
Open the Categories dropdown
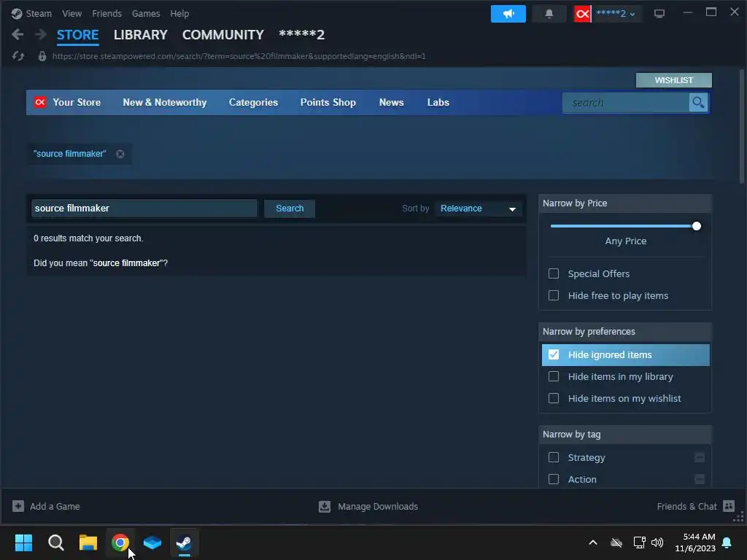click(253, 102)
